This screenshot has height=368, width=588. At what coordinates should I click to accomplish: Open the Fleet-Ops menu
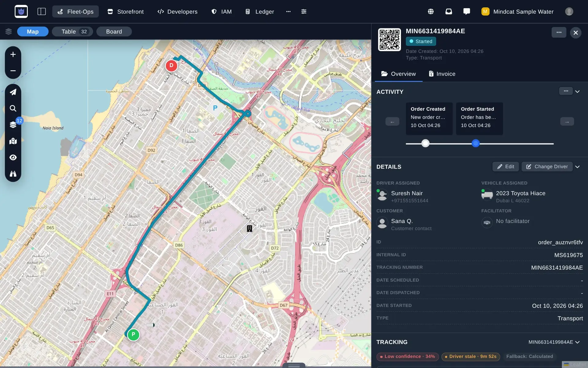[75, 12]
